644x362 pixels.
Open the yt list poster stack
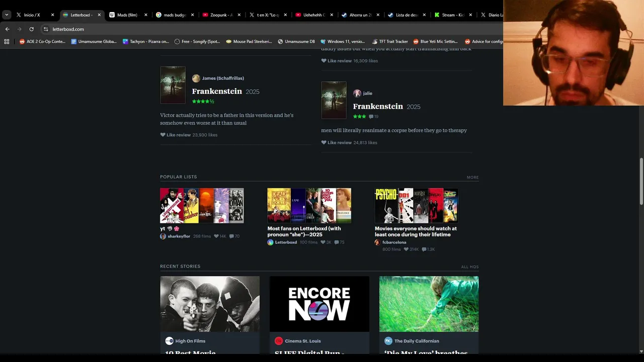[202, 206]
